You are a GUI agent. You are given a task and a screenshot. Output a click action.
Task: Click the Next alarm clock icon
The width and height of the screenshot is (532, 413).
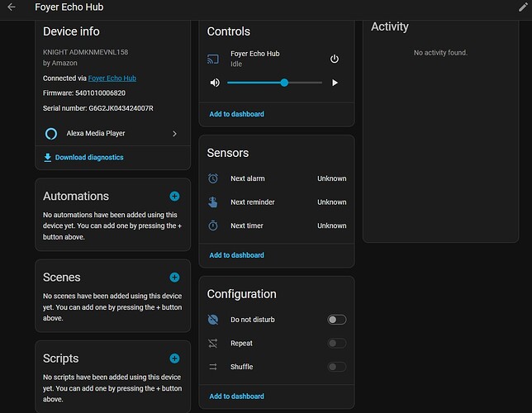point(213,178)
